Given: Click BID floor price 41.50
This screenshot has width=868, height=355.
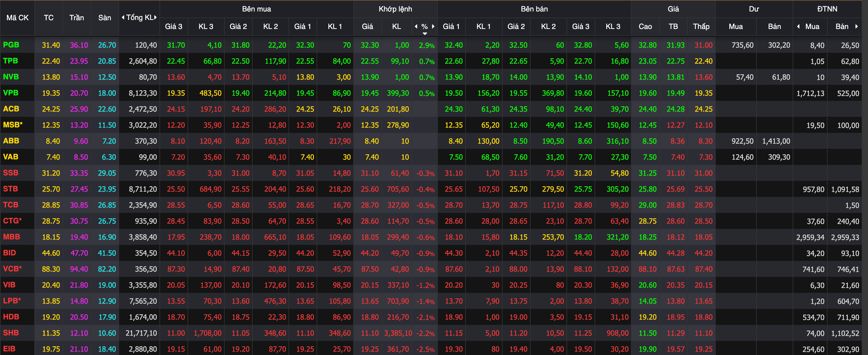Looking at the screenshot, I should coord(107,253).
